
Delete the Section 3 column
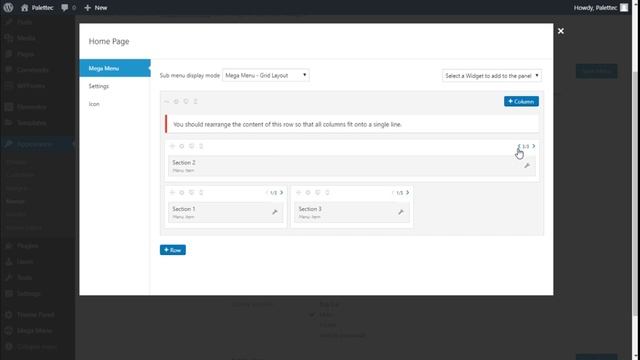coord(327,193)
